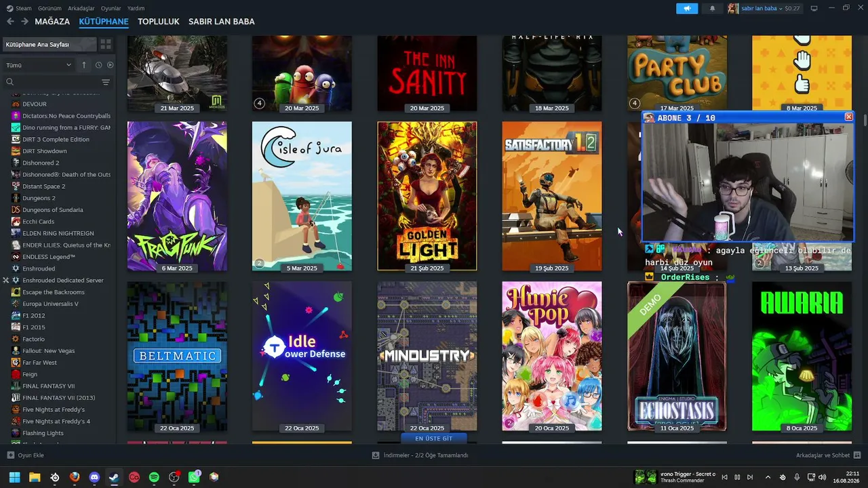The height and width of the screenshot is (488, 868).
Task: Open Mindustry game cover
Action: 427,356
